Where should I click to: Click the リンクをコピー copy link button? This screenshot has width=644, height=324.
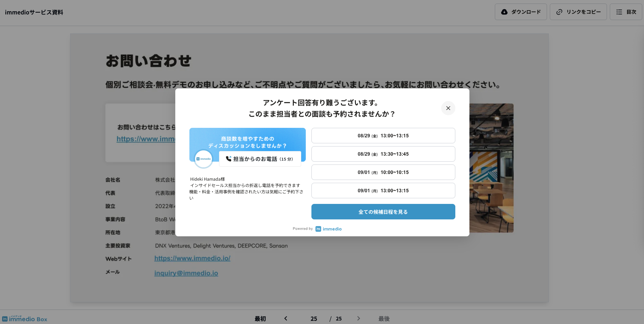[x=578, y=12]
